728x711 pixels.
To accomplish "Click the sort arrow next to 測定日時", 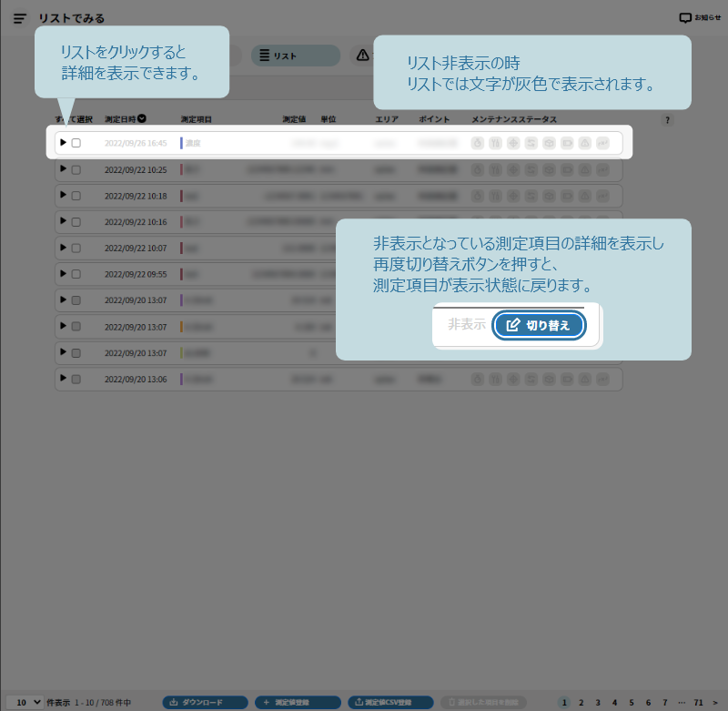I will (x=142, y=119).
